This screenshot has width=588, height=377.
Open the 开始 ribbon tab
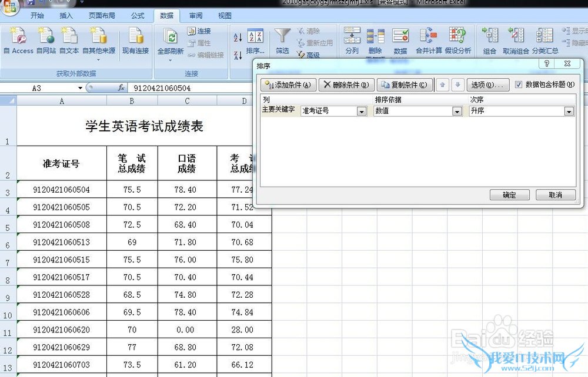(x=37, y=16)
